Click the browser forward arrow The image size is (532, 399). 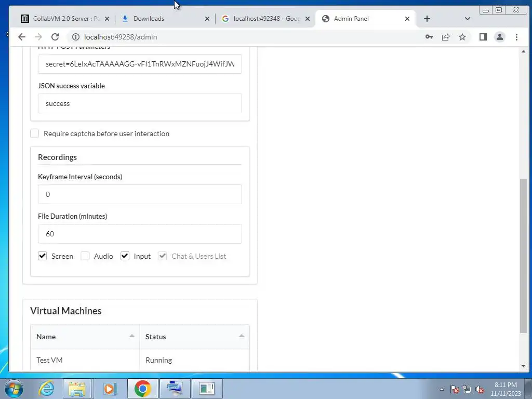coord(38,37)
